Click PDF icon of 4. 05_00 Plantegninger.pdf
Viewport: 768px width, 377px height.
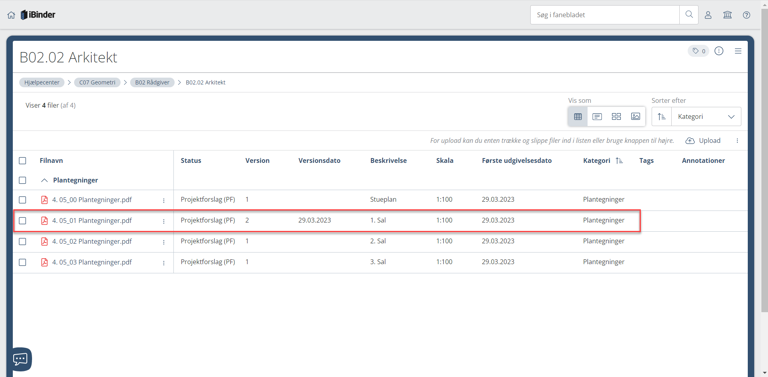click(44, 200)
